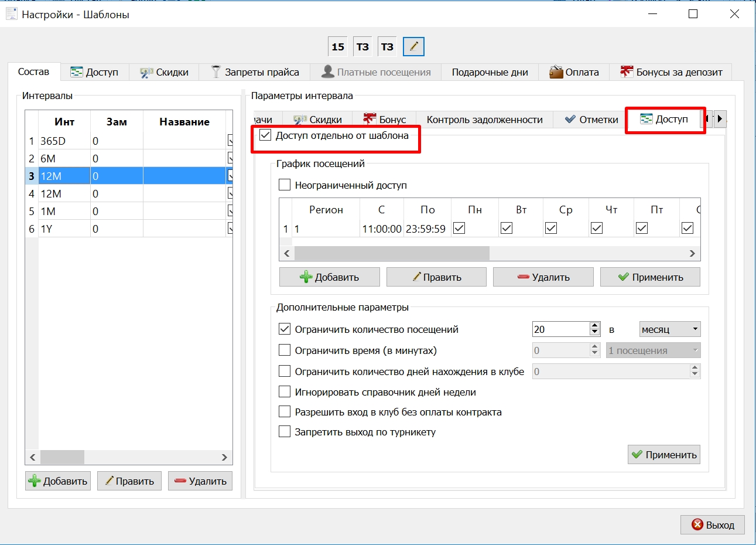Click green plus Добавить under Интервалы list
This screenshot has width=756, height=545.
[x=58, y=481]
